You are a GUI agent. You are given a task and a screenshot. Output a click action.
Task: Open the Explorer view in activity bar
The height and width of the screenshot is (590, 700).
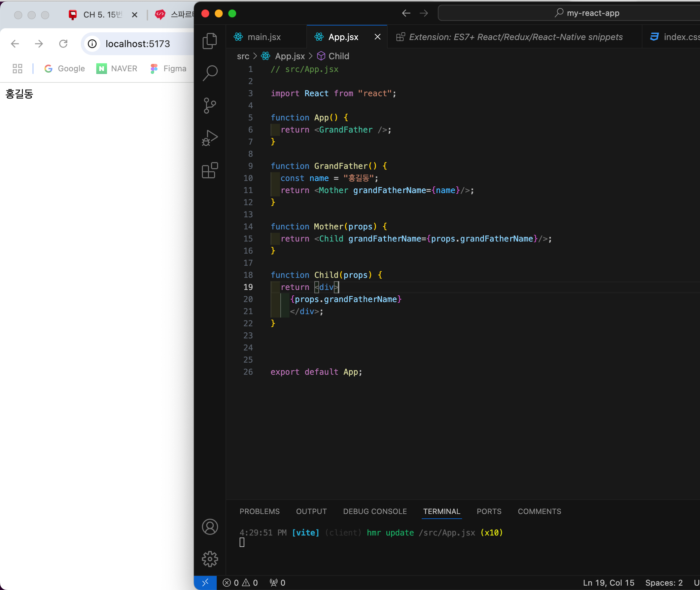(210, 41)
